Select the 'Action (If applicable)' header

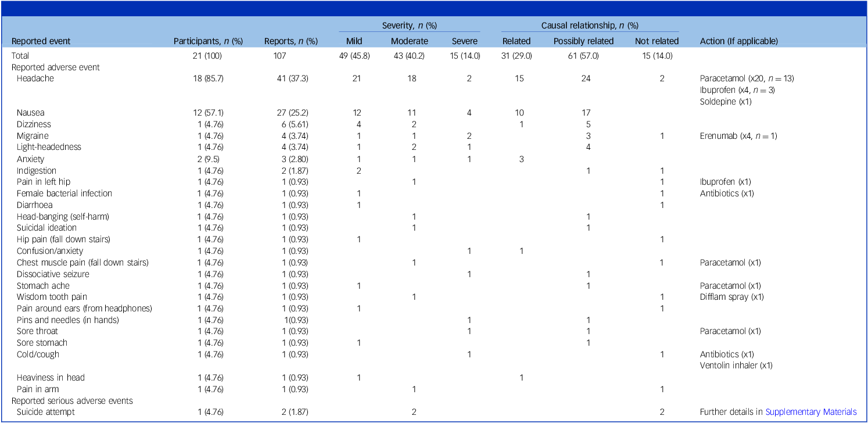pyautogui.click(x=739, y=41)
